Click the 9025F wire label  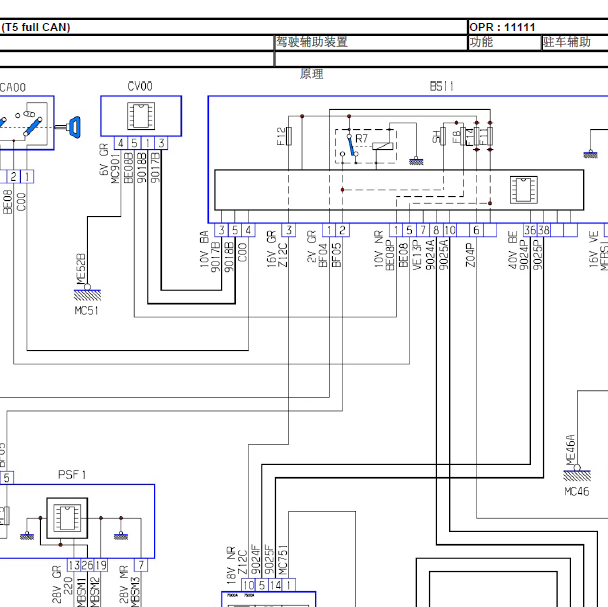pos(269,560)
